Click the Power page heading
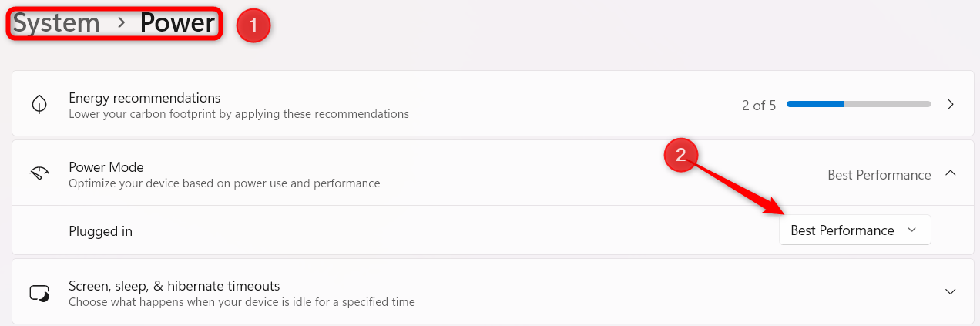The height and width of the screenshot is (326, 980). [177, 23]
